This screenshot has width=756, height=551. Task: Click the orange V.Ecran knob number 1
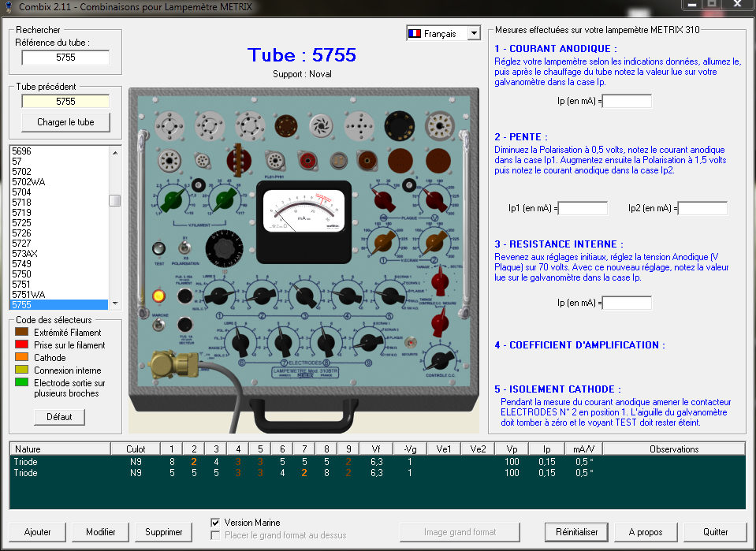tap(384, 242)
